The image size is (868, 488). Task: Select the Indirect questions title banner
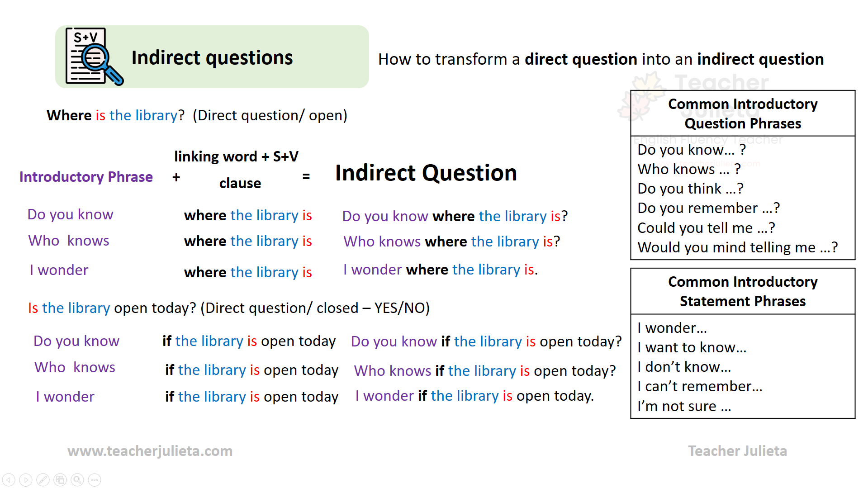coord(212,57)
